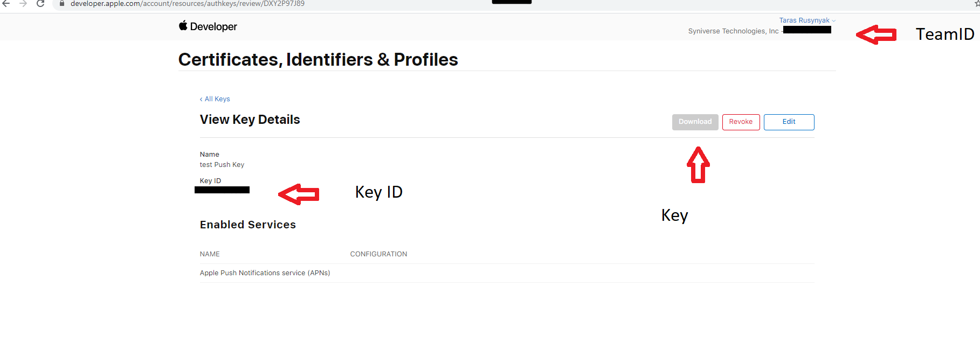Image resolution: width=980 pixels, height=363 pixels.
Task: Click the Edit button
Action: [789, 122]
